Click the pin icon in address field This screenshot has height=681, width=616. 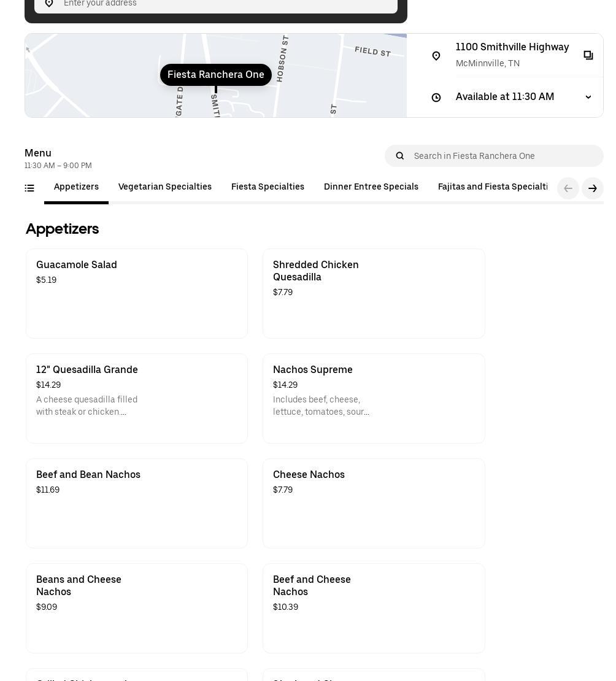pos(49,4)
